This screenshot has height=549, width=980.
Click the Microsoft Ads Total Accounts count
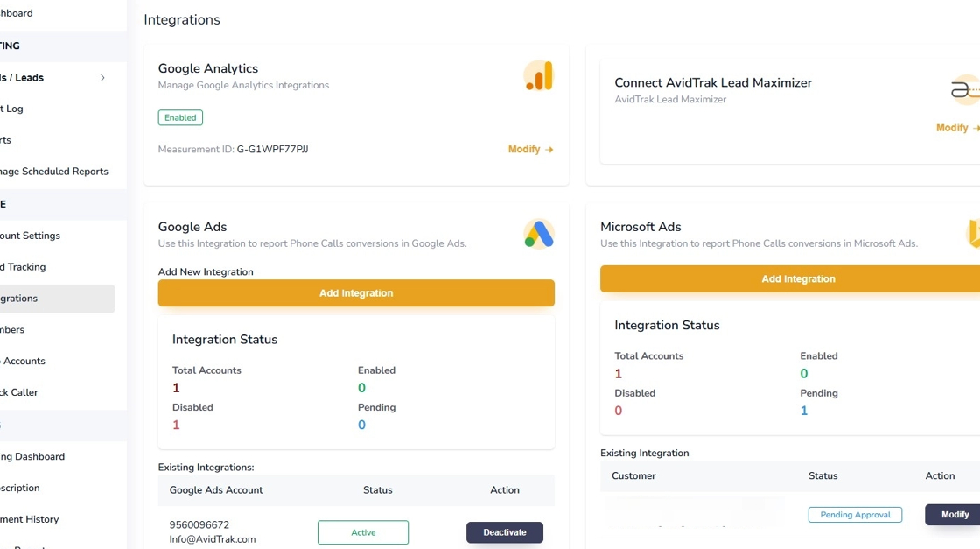(618, 374)
